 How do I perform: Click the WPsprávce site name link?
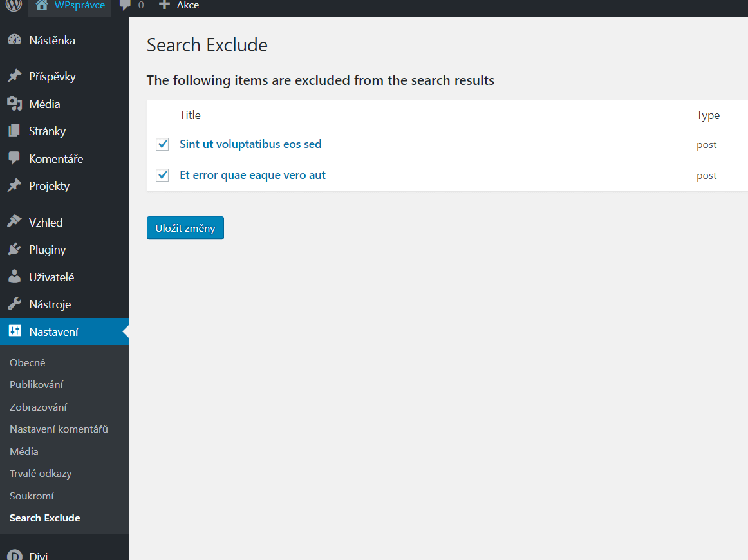(x=80, y=5)
